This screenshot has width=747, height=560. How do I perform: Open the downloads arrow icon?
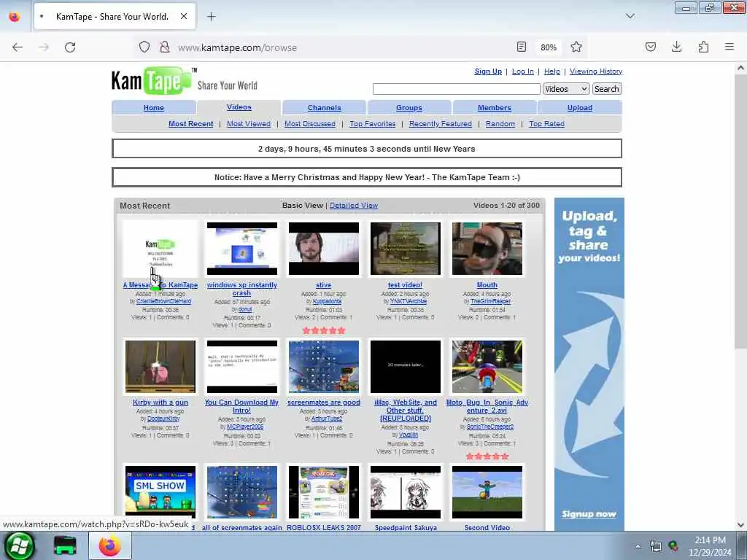tap(676, 47)
